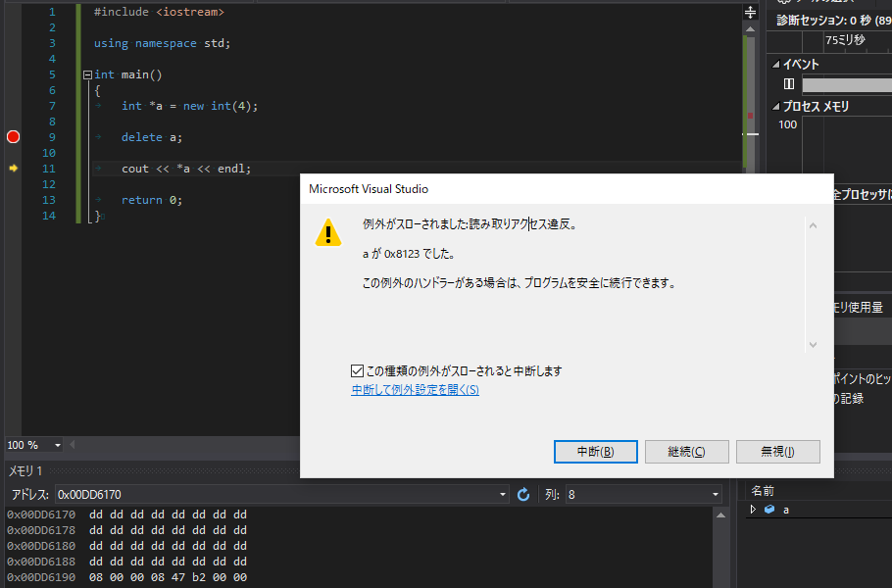The image size is (892, 588).
Task: Click the red breakpoint on line 9
Action: (13, 137)
